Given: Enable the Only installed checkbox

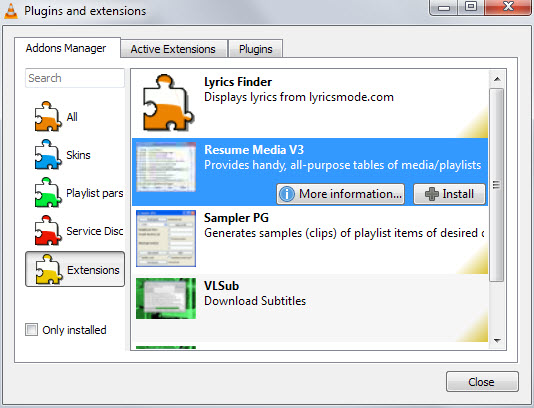Looking at the screenshot, I should (31, 330).
